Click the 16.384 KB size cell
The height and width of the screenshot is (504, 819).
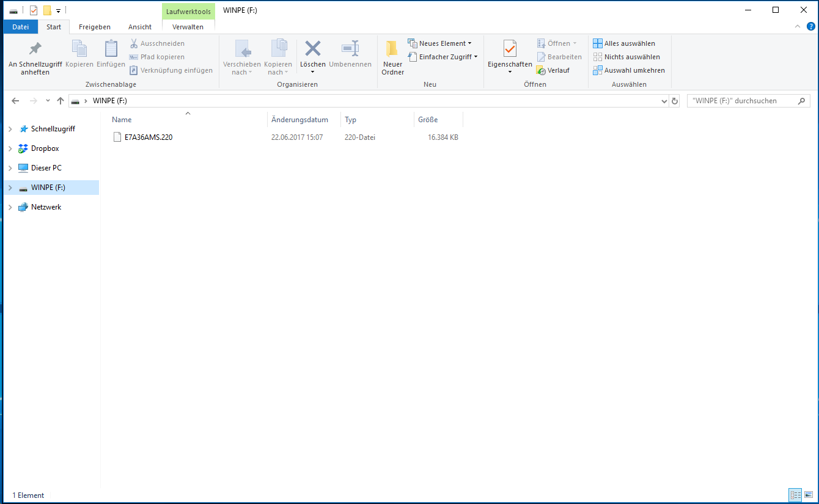tap(443, 137)
